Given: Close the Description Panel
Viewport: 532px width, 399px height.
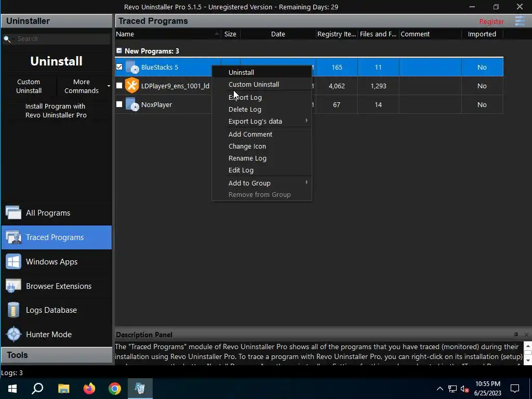Looking at the screenshot, I should 526,335.
